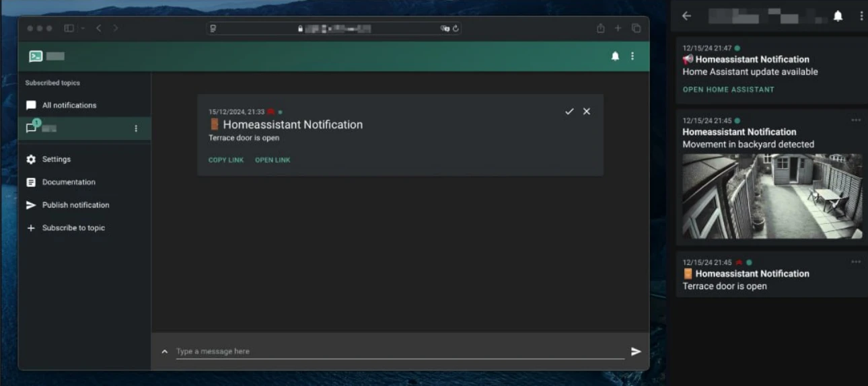The height and width of the screenshot is (386, 868).
Task: Open topic options three-dot menu in sidebar
Action: click(136, 128)
